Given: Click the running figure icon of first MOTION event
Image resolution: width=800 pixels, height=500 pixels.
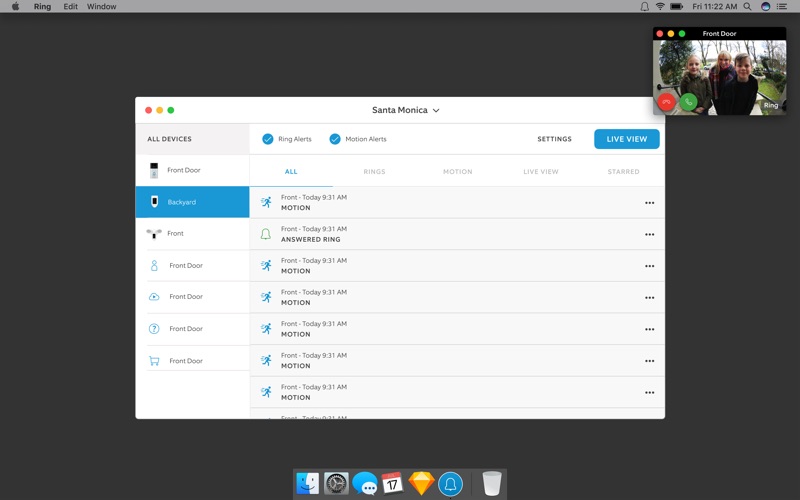Looking at the screenshot, I should (266, 202).
